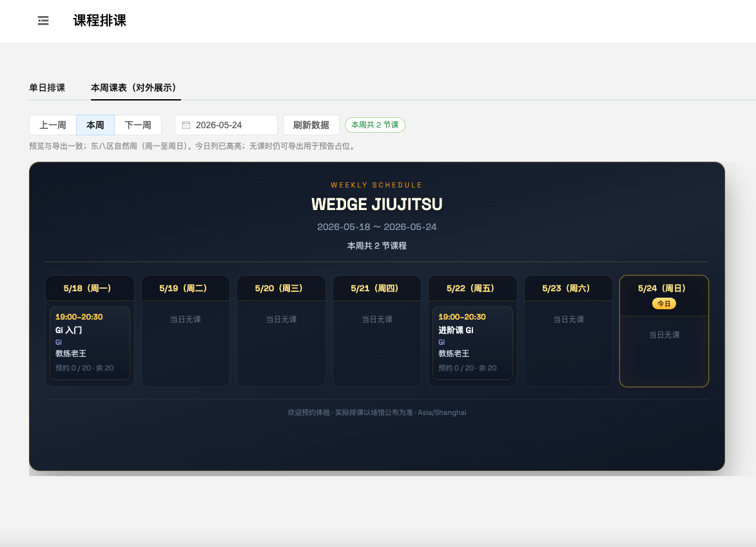The height and width of the screenshot is (547, 756).
Task: Select the 本周 button
Action: click(95, 125)
